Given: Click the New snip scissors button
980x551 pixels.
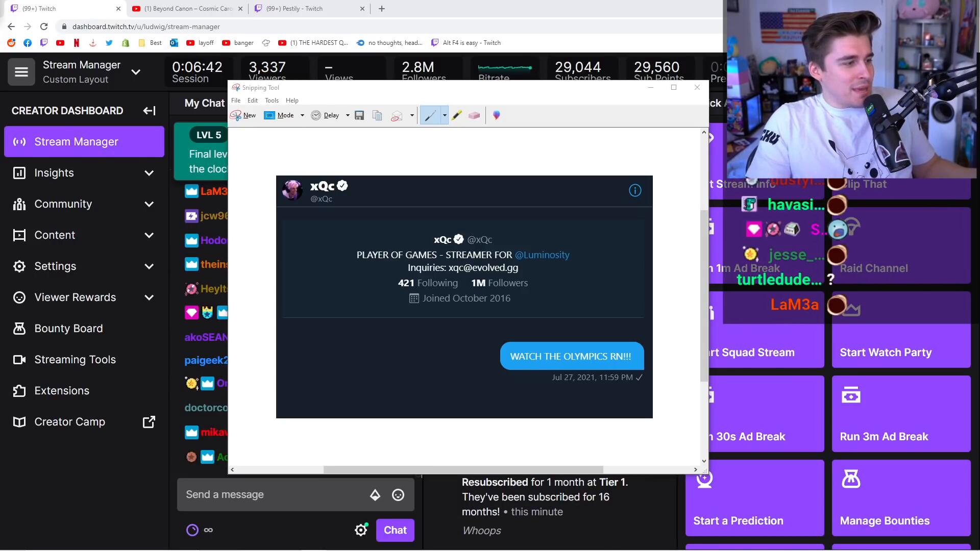Looking at the screenshot, I should (243, 115).
